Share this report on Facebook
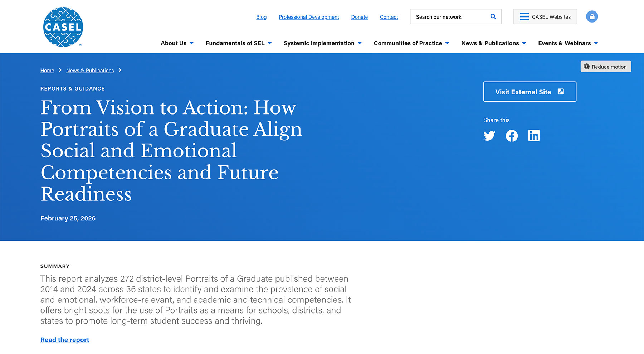644x354 pixels. [512, 136]
